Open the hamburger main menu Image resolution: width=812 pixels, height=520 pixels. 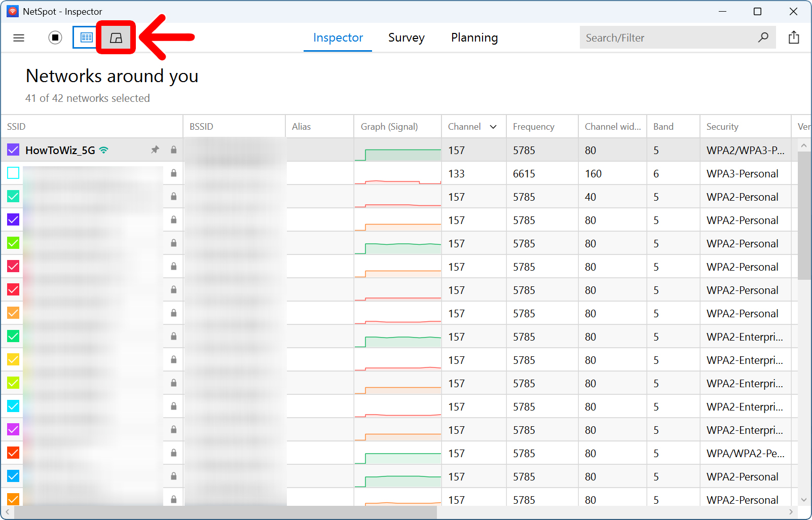point(19,38)
